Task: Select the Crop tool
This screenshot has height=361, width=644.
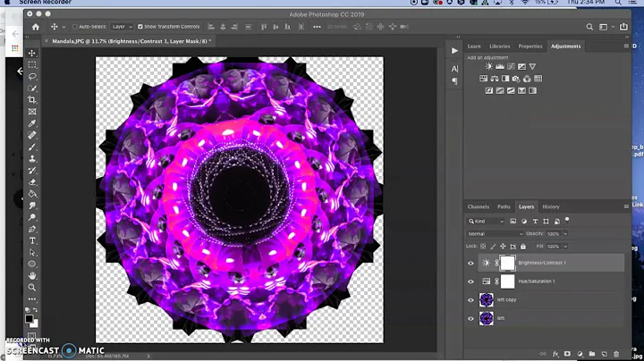Action: [32, 100]
